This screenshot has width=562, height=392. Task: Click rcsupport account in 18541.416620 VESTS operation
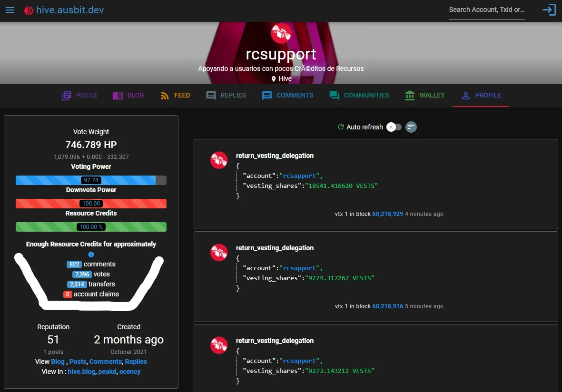click(299, 176)
